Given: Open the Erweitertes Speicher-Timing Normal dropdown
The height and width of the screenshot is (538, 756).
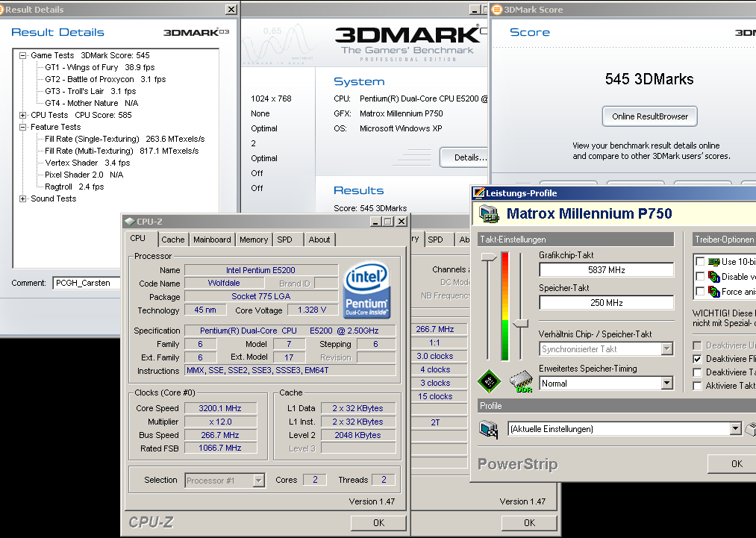Looking at the screenshot, I should (666, 384).
